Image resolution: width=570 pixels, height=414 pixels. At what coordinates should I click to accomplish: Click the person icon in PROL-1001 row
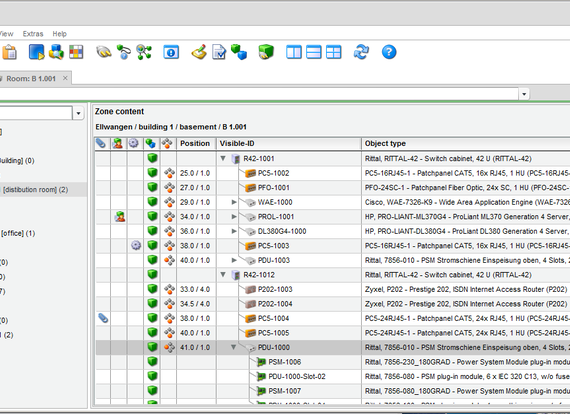point(119,217)
